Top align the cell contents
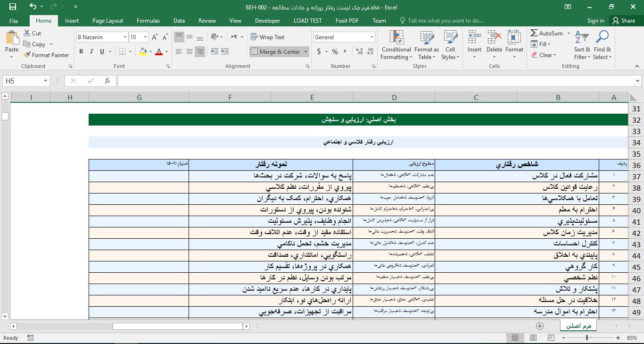 point(179,37)
